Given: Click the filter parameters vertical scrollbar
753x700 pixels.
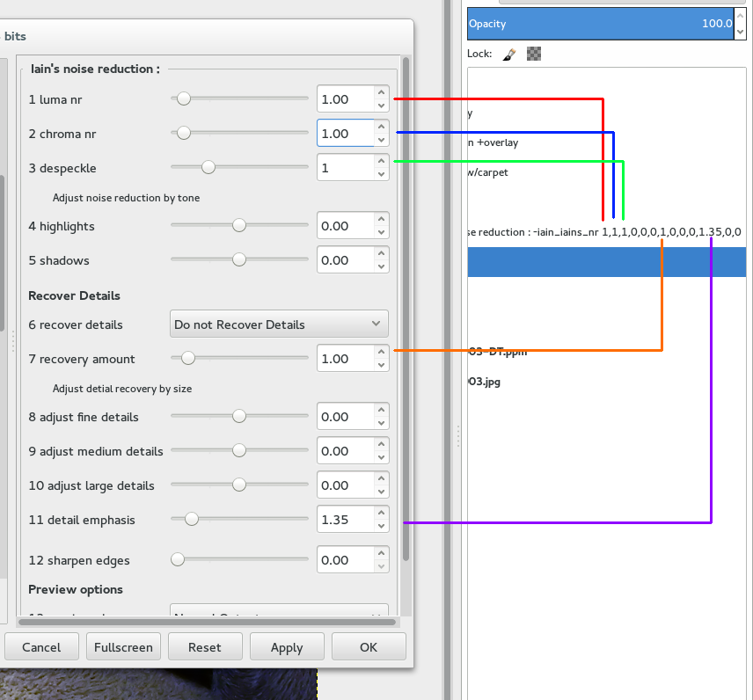Looking at the screenshot, I should click(405, 308).
